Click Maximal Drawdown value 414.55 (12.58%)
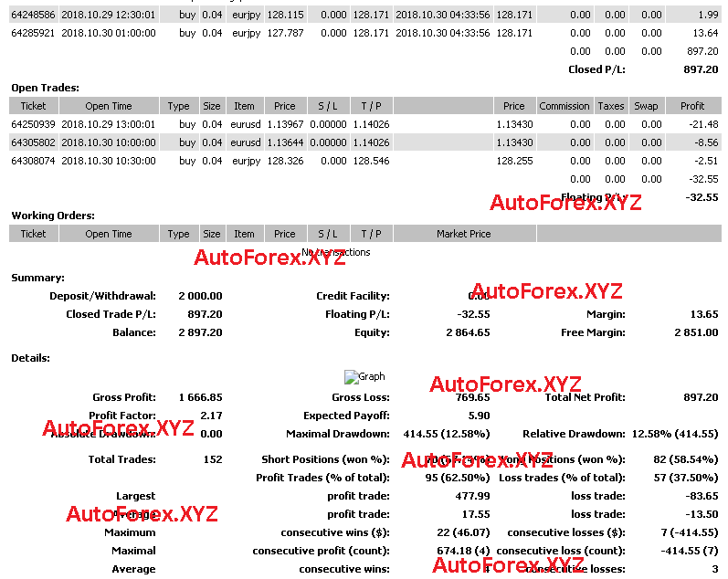This screenshot has width=728, height=579. pyautogui.click(x=446, y=434)
